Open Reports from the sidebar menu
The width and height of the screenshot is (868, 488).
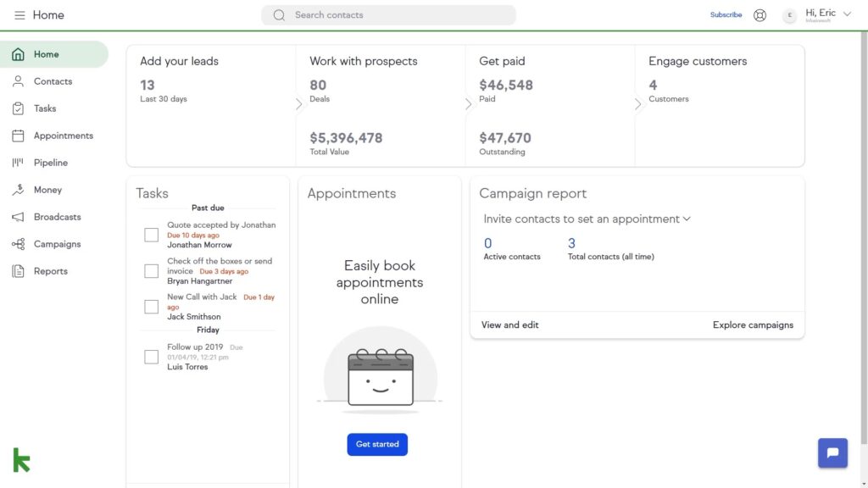pyautogui.click(x=50, y=271)
